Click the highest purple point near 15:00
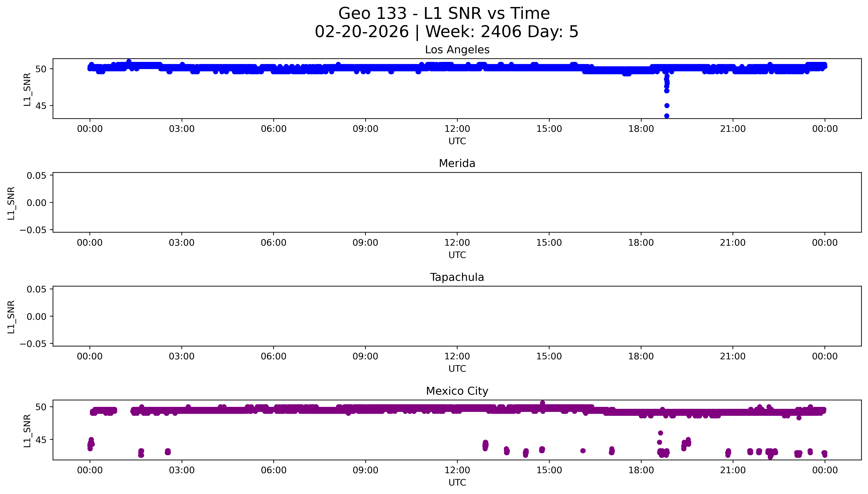 pos(542,403)
